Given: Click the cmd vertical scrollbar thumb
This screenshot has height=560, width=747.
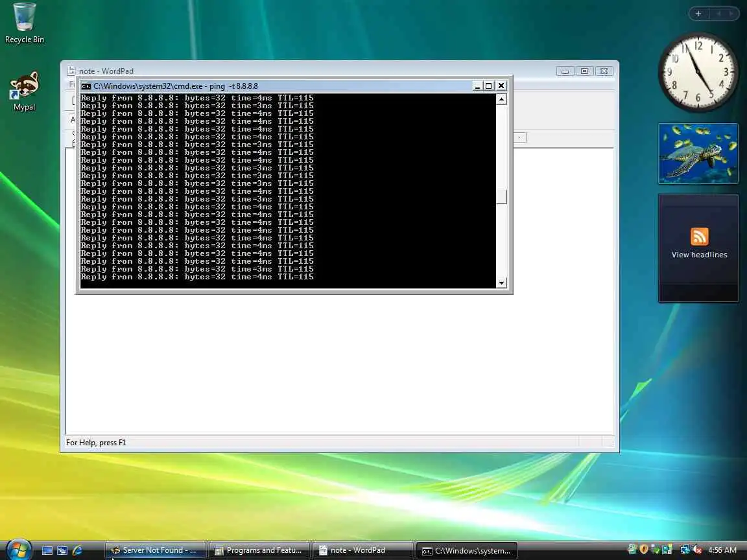Looking at the screenshot, I should (501, 196).
